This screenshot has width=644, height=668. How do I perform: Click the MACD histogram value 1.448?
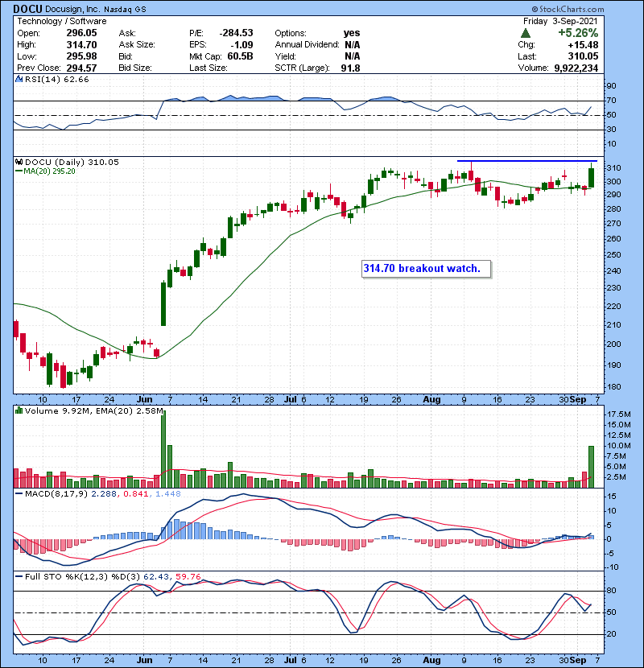click(168, 494)
